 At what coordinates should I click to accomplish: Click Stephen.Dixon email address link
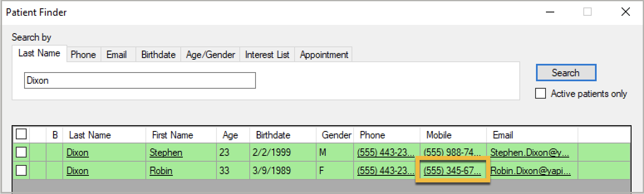coord(529,153)
